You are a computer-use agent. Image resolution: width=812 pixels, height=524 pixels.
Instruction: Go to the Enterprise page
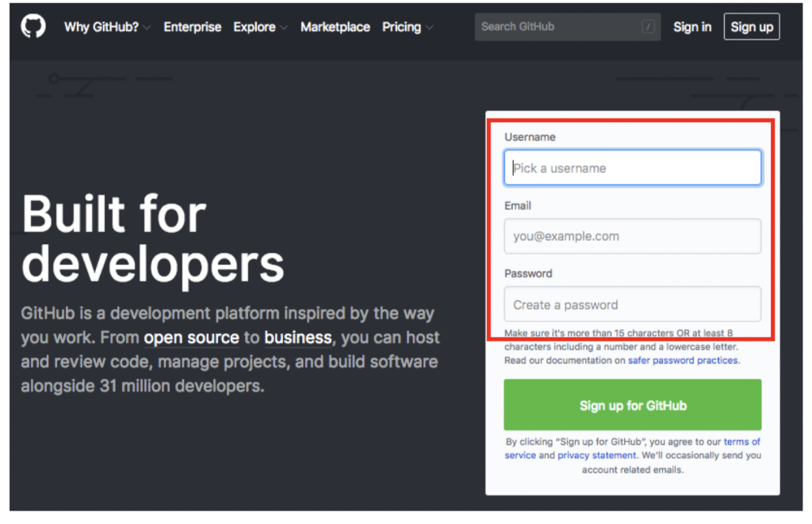(x=193, y=27)
